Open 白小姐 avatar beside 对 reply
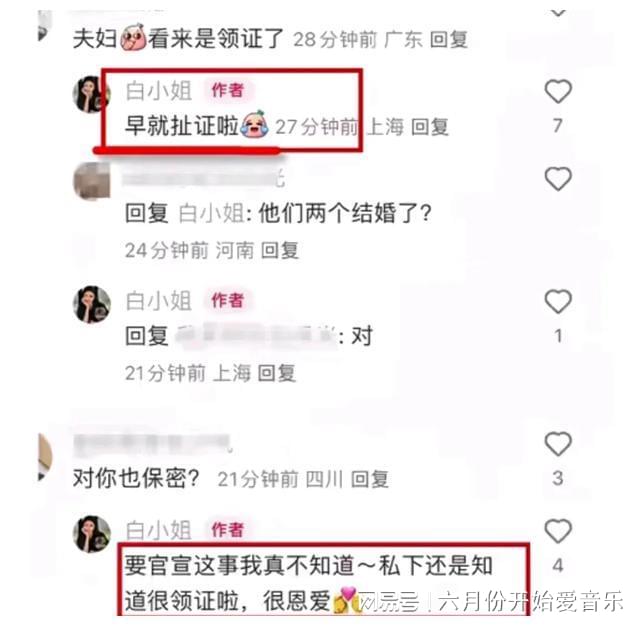This screenshot has height=626, width=640. coord(92,304)
